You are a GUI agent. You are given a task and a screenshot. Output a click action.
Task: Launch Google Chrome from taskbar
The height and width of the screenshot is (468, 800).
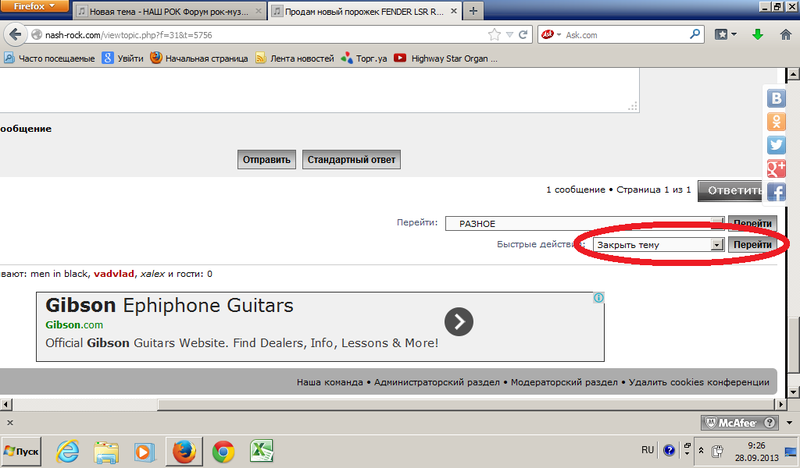pyautogui.click(x=223, y=452)
